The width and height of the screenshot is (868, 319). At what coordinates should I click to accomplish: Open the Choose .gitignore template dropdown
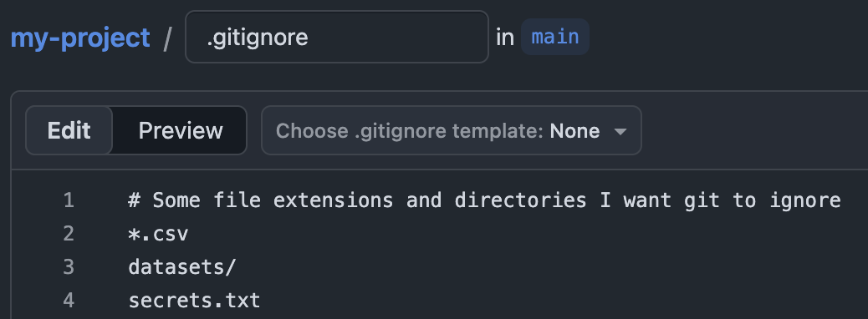452,130
